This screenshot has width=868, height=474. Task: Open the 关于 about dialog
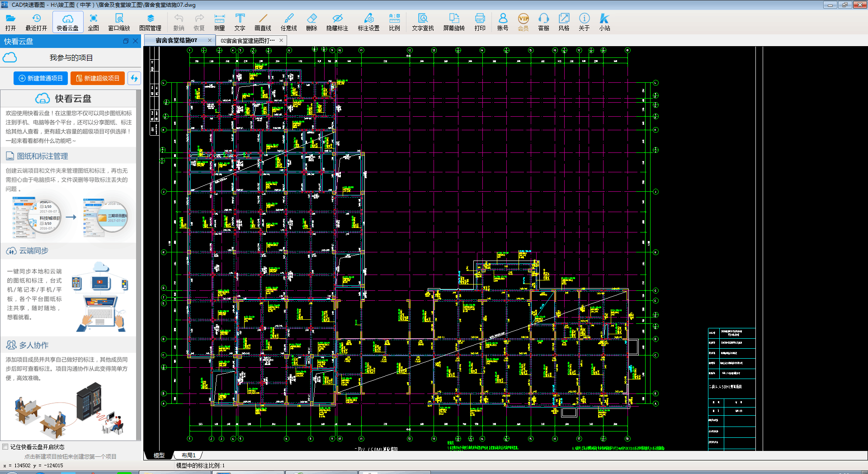584,22
